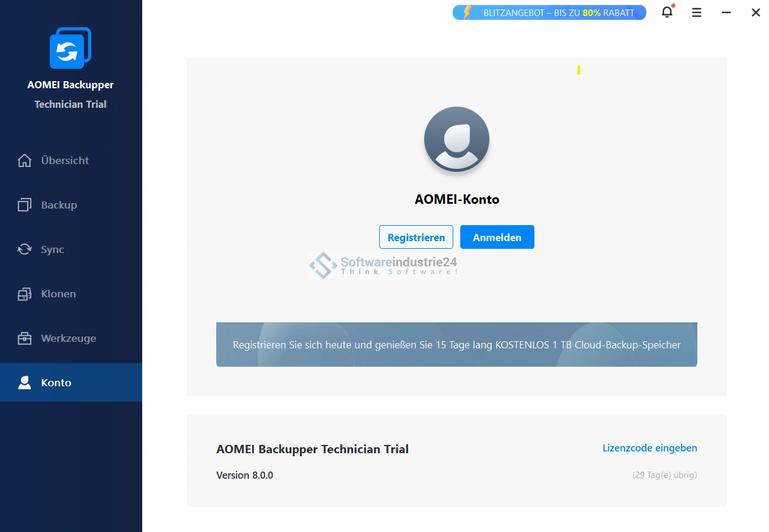
Task: Open the Sync section
Action: coord(52,249)
